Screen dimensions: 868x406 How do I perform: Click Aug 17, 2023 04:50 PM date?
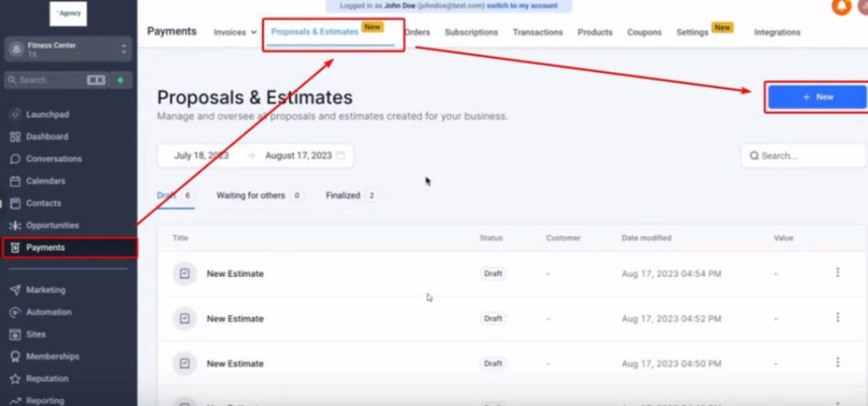pos(671,364)
